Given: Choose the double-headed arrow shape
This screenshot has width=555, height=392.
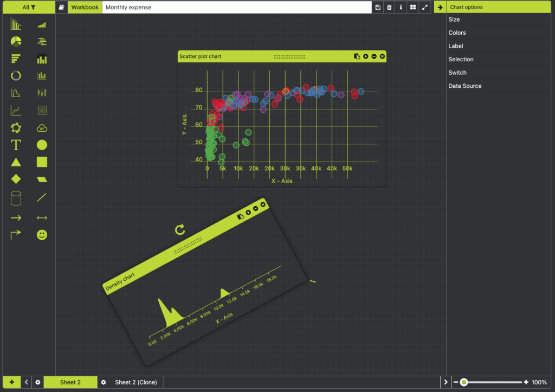Looking at the screenshot, I should pyautogui.click(x=42, y=218).
